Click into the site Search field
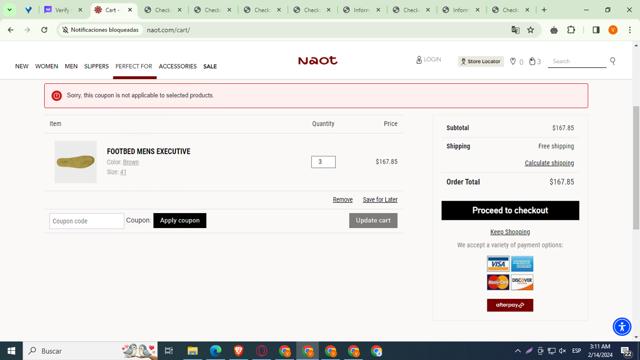The width and height of the screenshot is (640, 360). (x=577, y=61)
